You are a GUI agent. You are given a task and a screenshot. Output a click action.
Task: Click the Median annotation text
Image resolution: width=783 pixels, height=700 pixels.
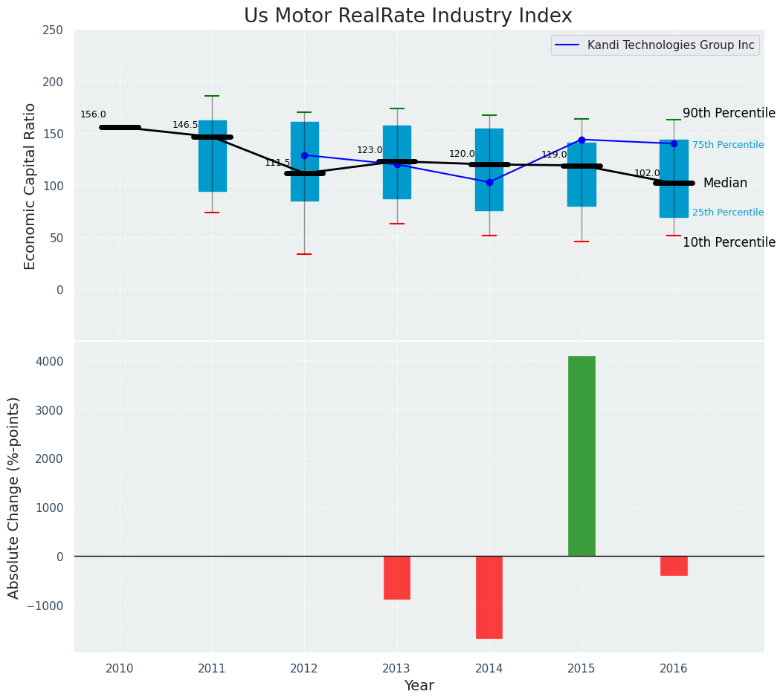pyautogui.click(x=724, y=183)
